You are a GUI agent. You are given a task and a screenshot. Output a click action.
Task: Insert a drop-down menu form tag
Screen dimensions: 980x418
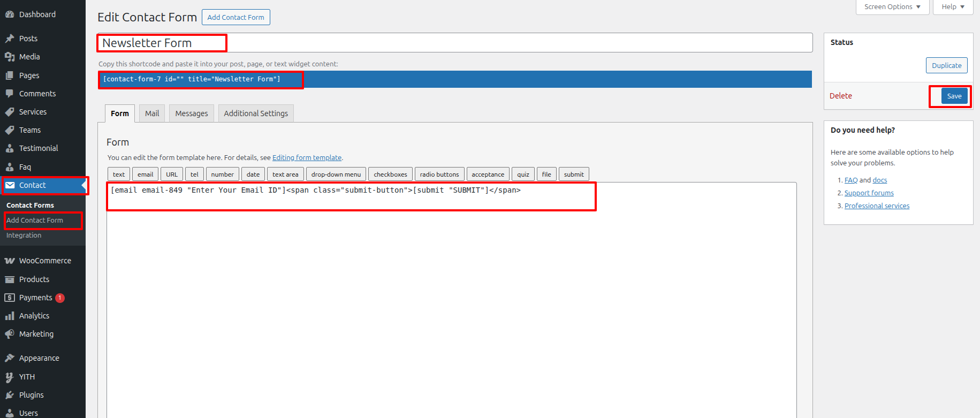(x=336, y=174)
